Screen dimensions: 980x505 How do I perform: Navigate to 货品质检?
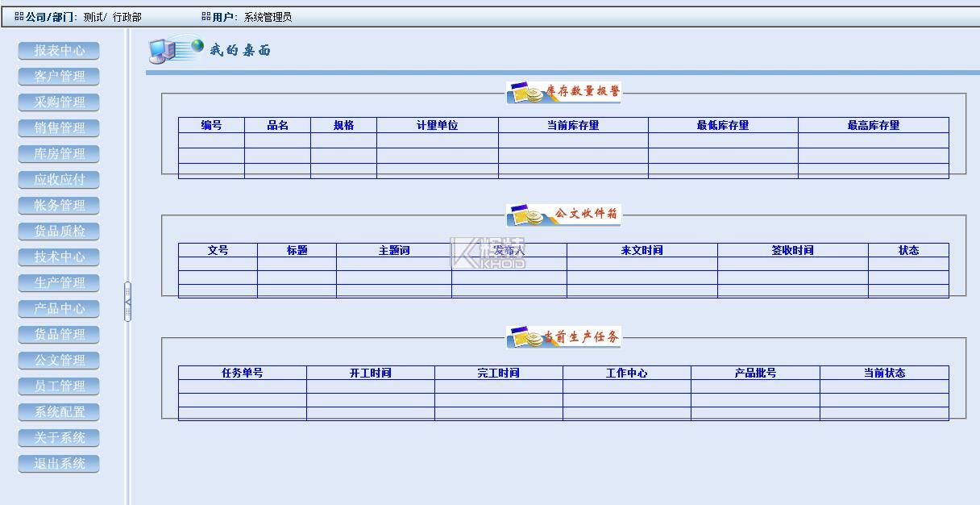click(59, 232)
